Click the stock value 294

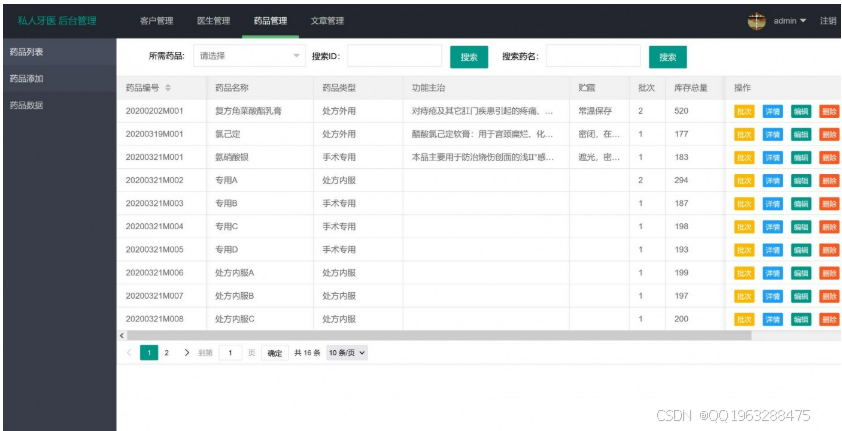pos(681,180)
